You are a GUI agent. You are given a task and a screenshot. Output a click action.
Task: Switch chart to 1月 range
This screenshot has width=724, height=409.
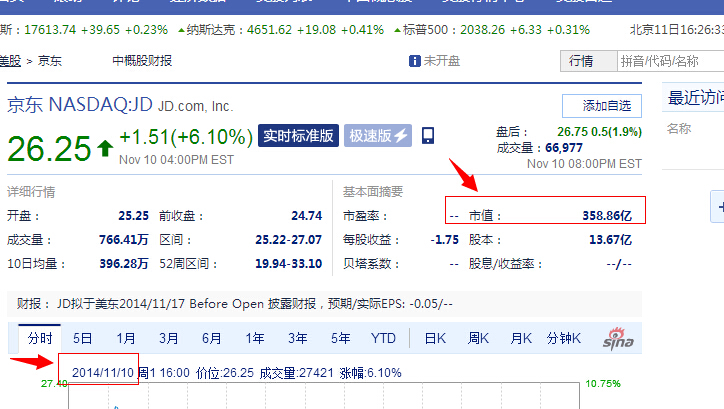click(x=125, y=339)
